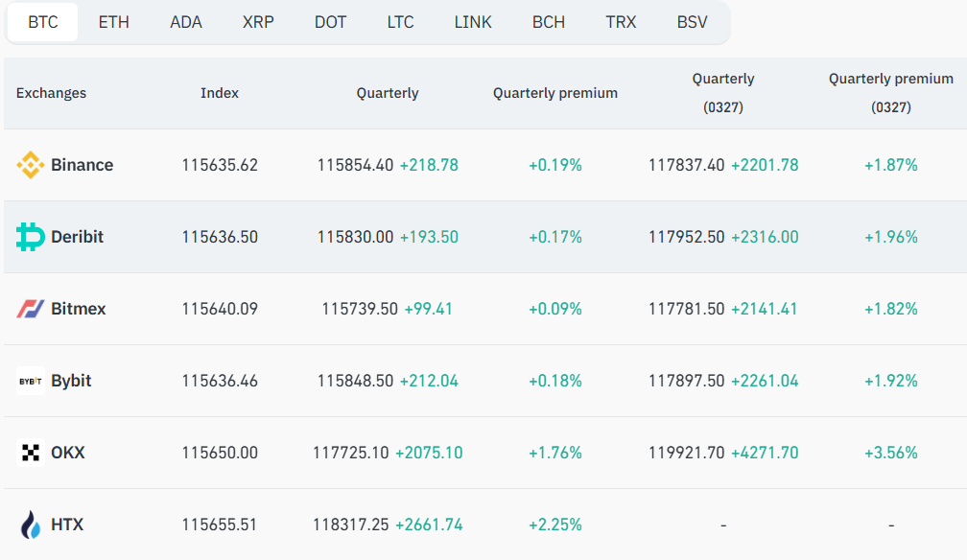Select the ADA coin tab
967x560 pixels.
coord(186,22)
